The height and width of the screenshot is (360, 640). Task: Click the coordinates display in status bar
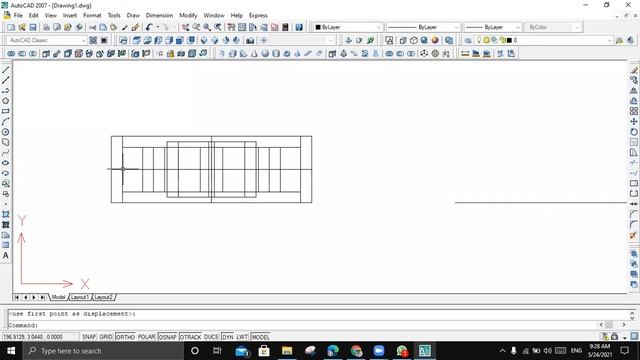pos(40,337)
